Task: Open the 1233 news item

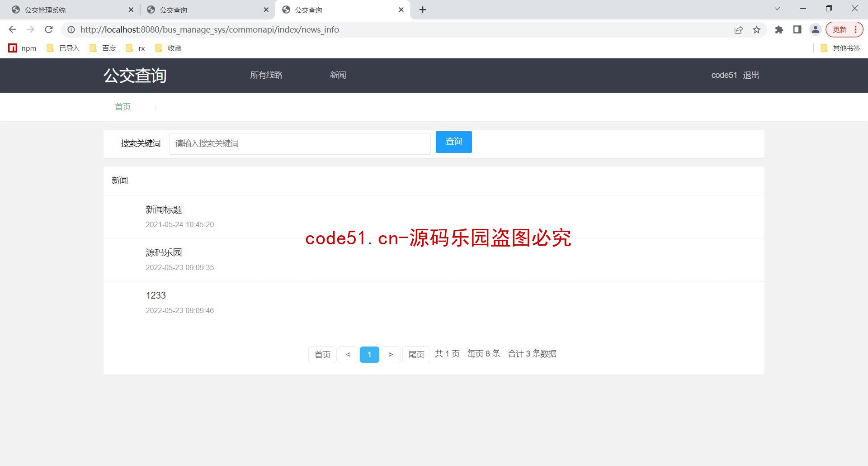Action: [x=156, y=295]
